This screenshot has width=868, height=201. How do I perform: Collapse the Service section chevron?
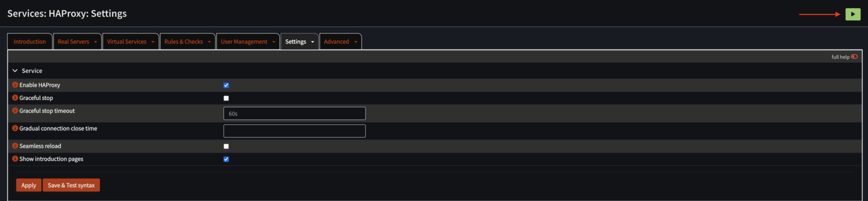click(x=15, y=71)
